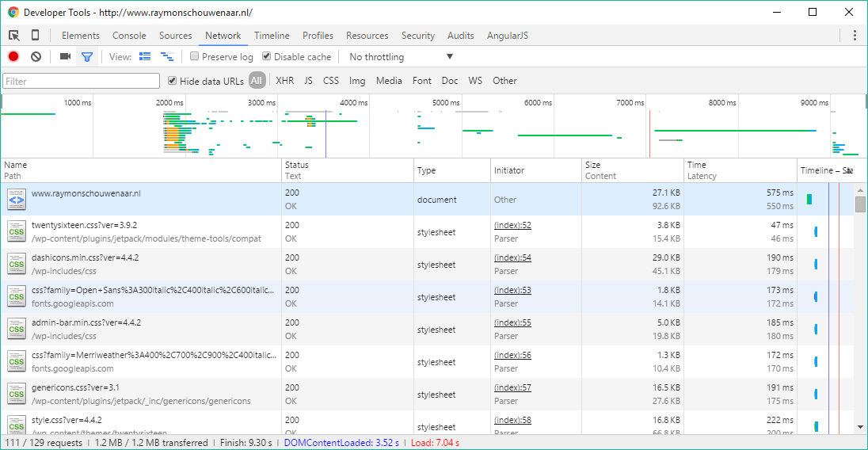Click into the Filter text field
This screenshot has width=868, height=450.
[x=81, y=82]
